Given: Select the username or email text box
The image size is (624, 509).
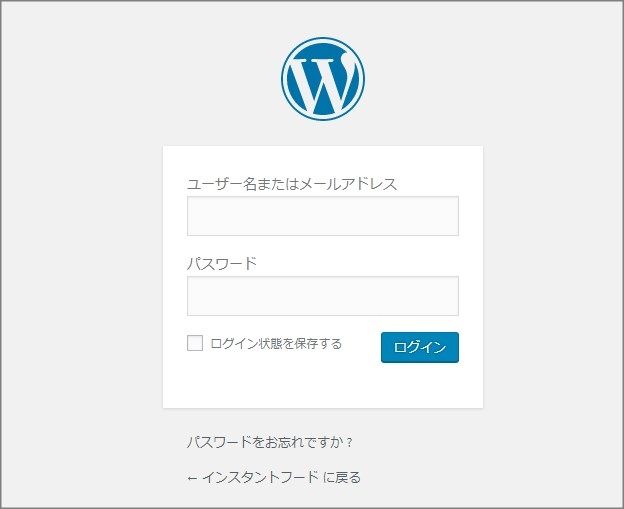Looking at the screenshot, I should pyautogui.click(x=323, y=216).
